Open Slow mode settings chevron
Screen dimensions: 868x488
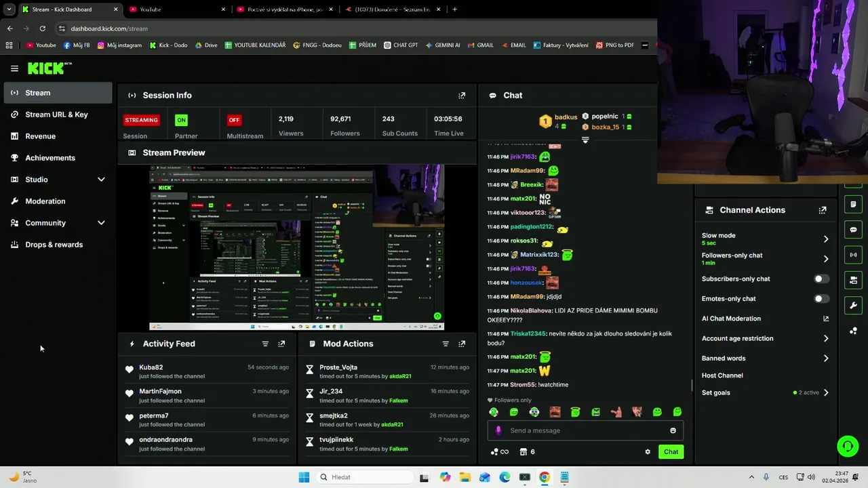(826, 239)
